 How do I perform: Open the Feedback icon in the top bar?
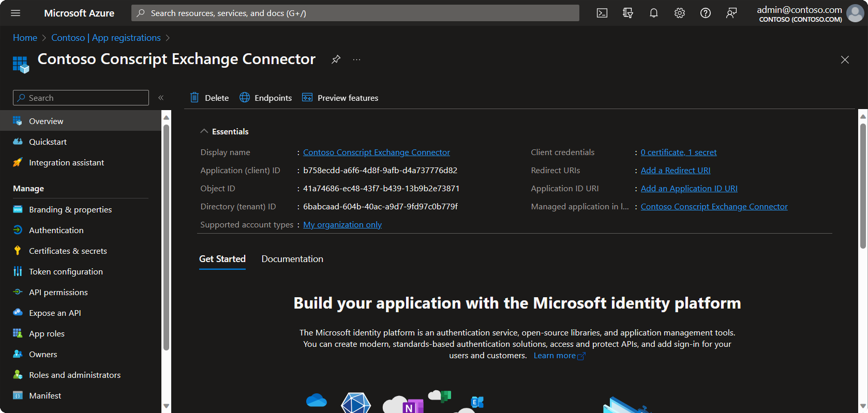[x=731, y=13]
